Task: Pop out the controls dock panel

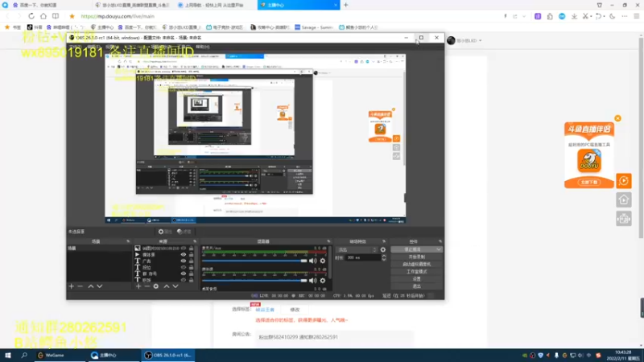Action: (x=440, y=241)
